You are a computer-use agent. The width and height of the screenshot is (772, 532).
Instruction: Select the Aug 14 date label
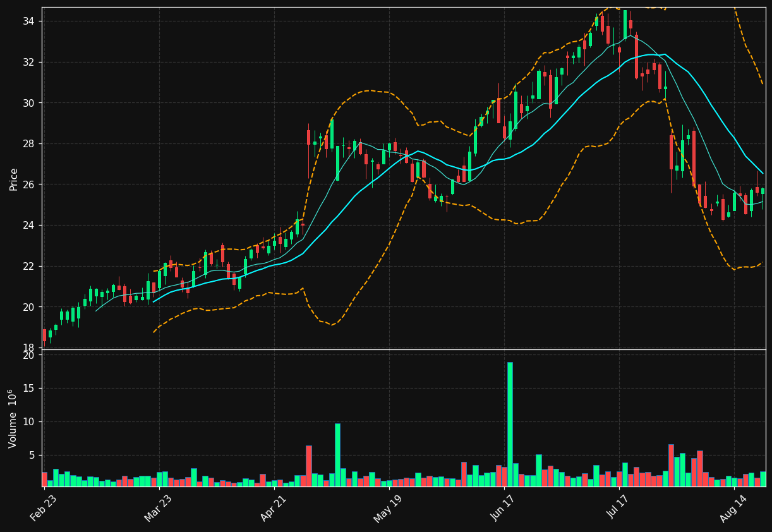click(x=733, y=508)
